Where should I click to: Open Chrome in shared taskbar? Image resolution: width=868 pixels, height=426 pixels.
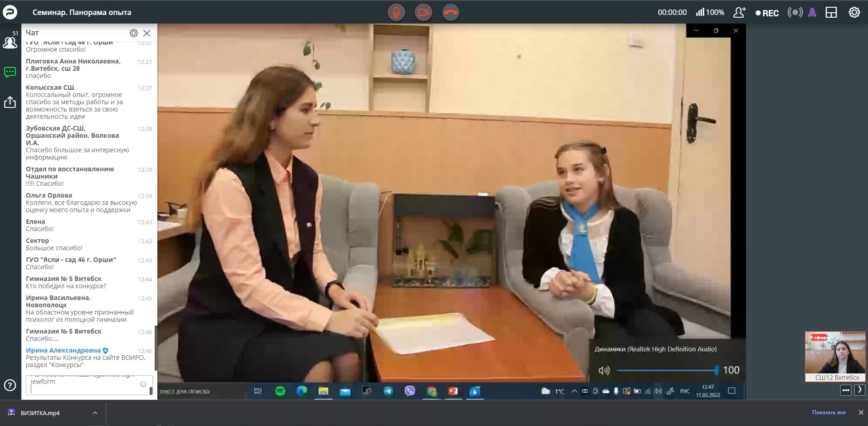[432, 391]
